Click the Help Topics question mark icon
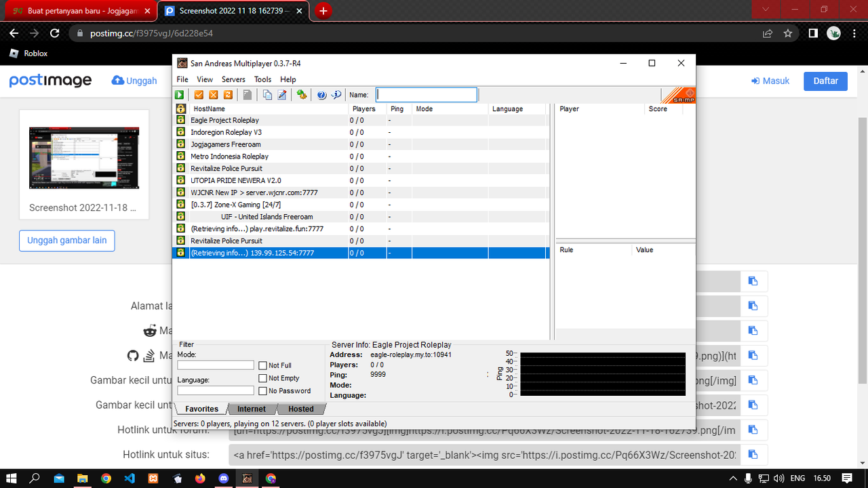The width and height of the screenshot is (868, 488). [321, 95]
